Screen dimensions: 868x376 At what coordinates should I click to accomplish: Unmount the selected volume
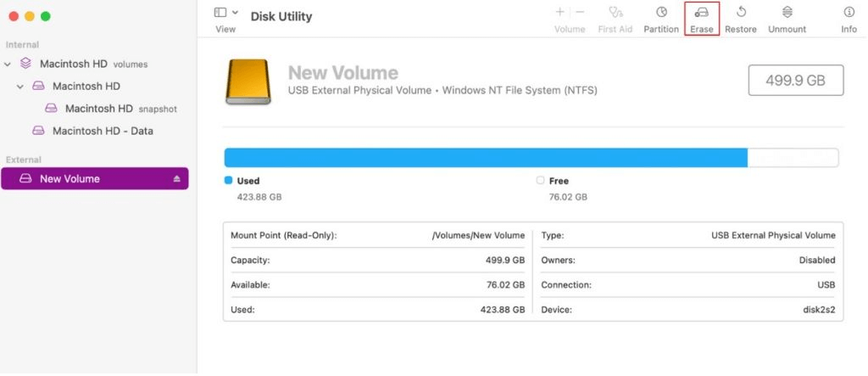coord(787,13)
